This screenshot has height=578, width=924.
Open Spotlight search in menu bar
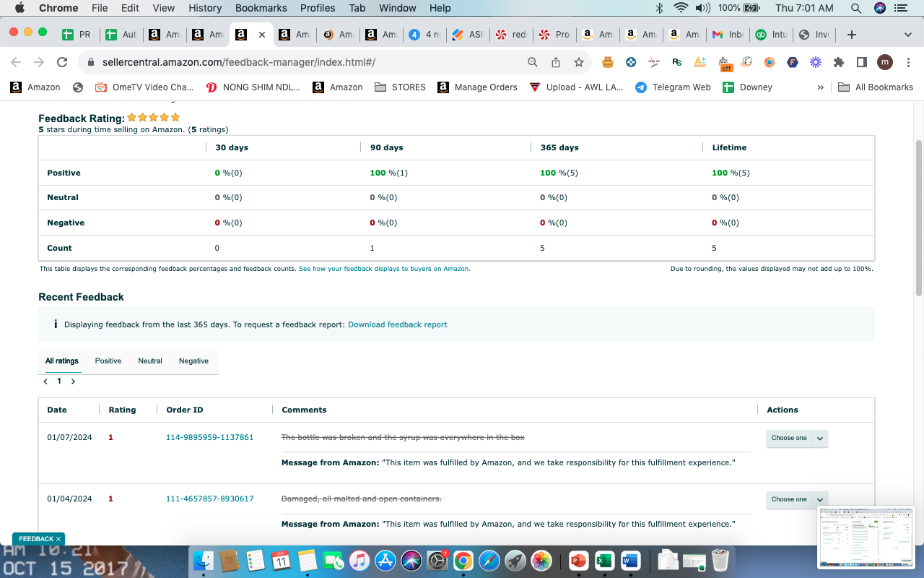coord(856,8)
